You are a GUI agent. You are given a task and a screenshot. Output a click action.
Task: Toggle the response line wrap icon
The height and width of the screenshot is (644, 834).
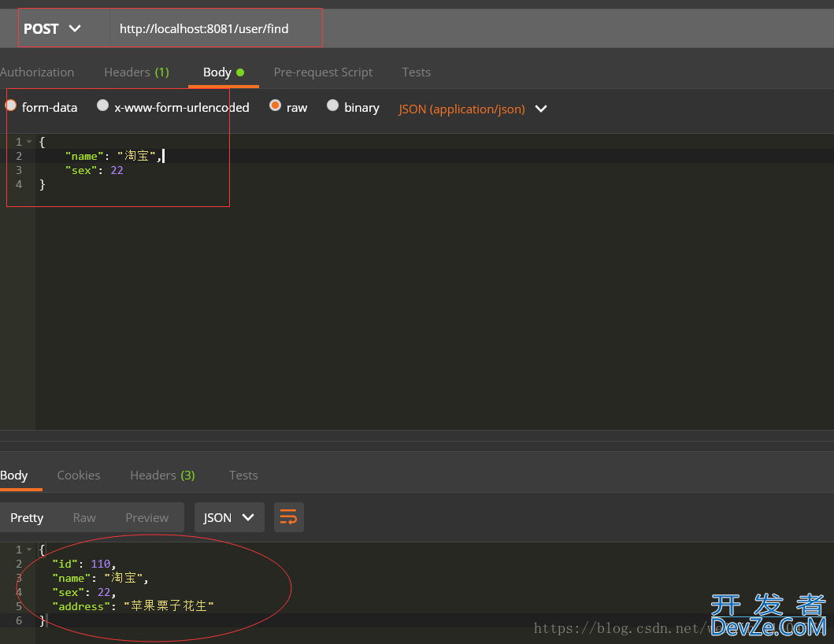click(289, 517)
